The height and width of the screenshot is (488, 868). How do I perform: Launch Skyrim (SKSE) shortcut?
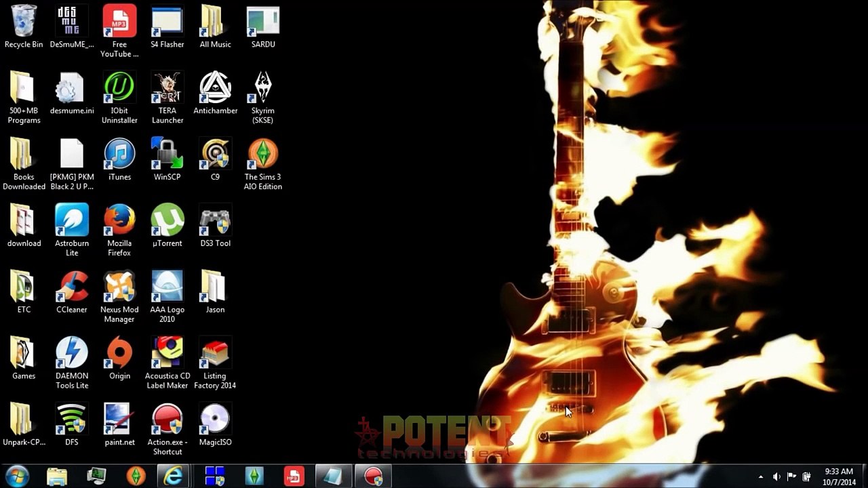(x=262, y=88)
